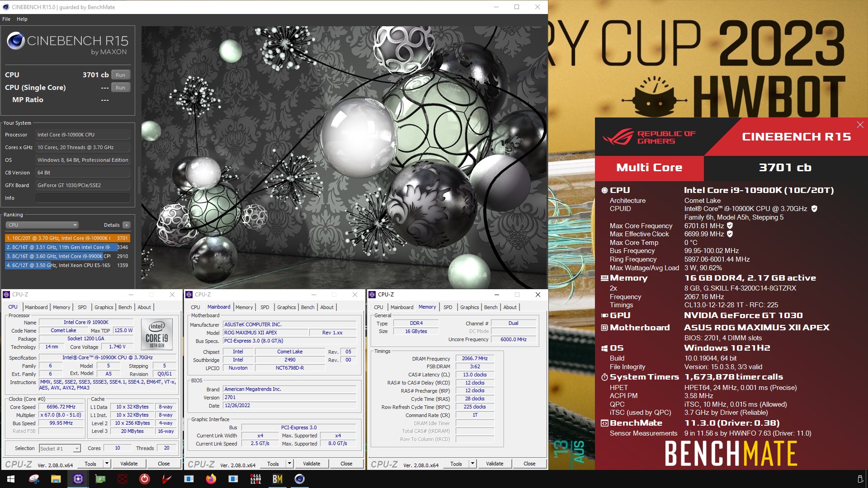Select the i9-9900K ranking entry
Viewport: 868px width, 488px height.
pyautogui.click(x=67, y=256)
